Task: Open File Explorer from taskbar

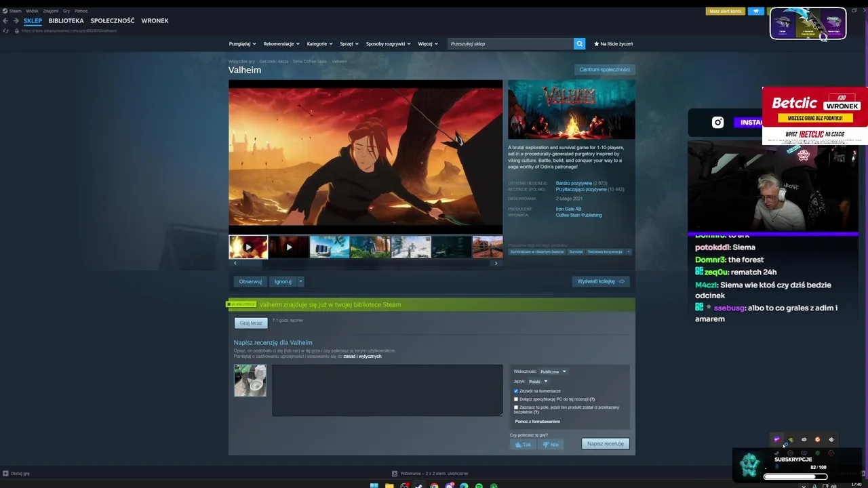Action: point(389,485)
